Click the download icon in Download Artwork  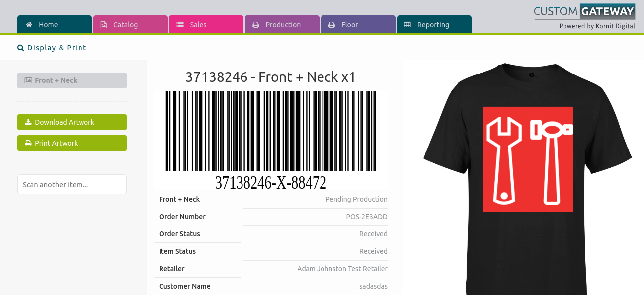28,122
